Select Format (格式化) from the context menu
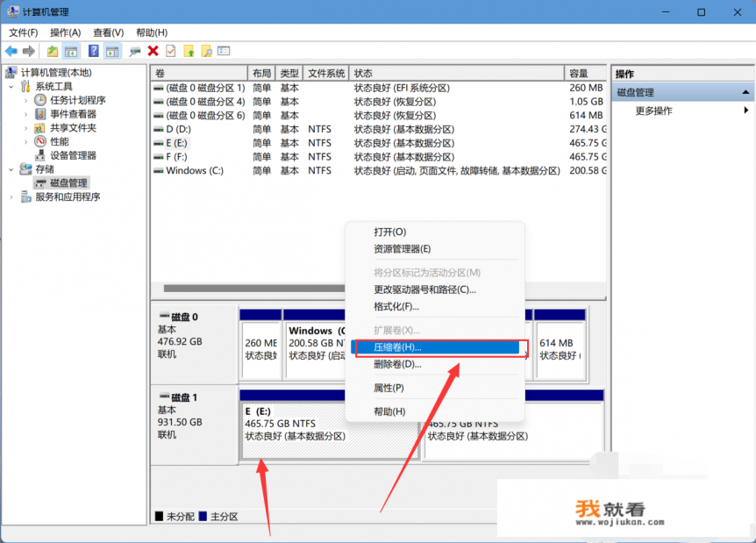Viewport: 756px width, 543px height. (x=396, y=306)
